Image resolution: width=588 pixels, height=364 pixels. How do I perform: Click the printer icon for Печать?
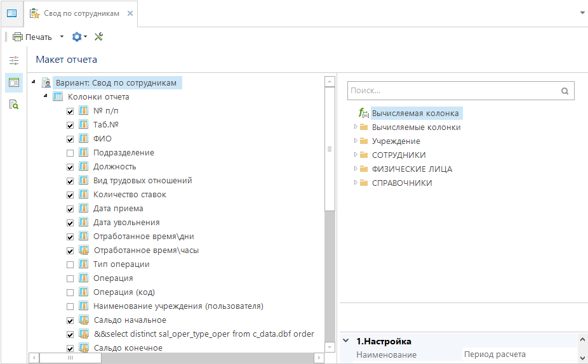click(18, 37)
